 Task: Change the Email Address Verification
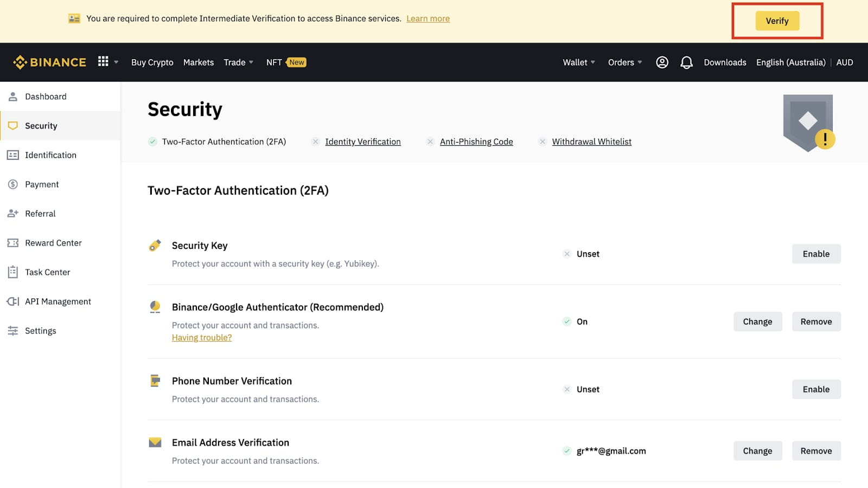(x=757, y=451)
